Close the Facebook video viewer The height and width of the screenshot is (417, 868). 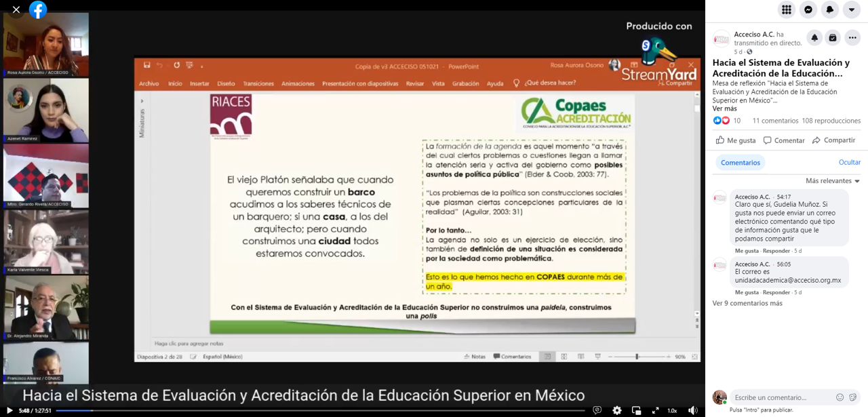click(x=16, y=9)
